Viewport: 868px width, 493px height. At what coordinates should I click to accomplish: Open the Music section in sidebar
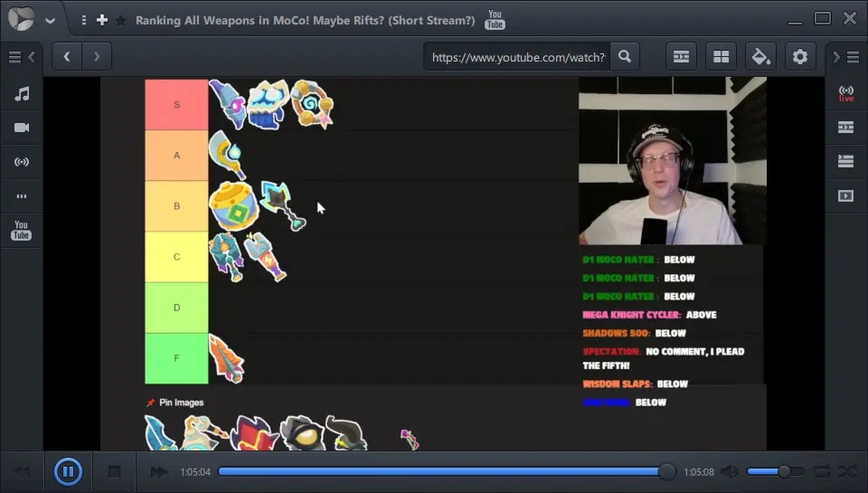[22, 93]
